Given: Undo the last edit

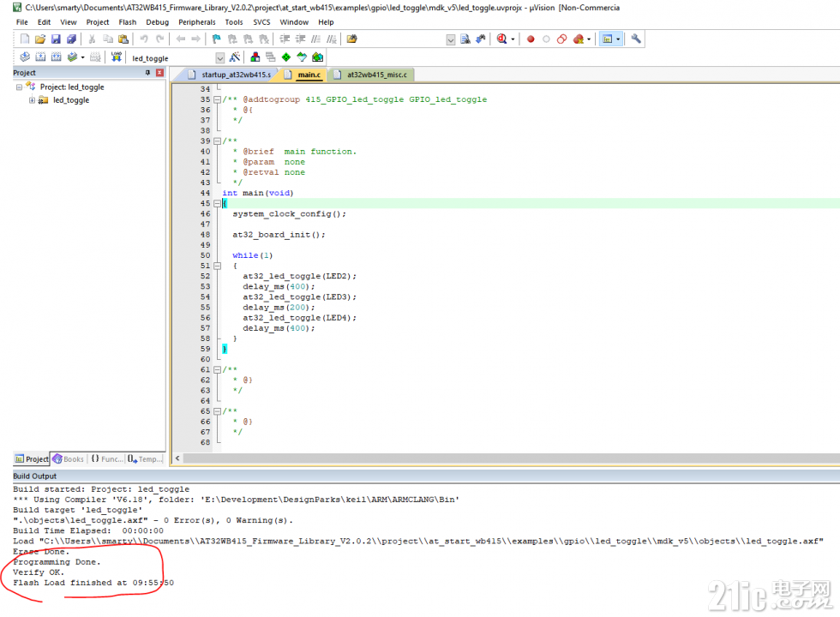Looking at the screenshot, I should pos(144,39).
